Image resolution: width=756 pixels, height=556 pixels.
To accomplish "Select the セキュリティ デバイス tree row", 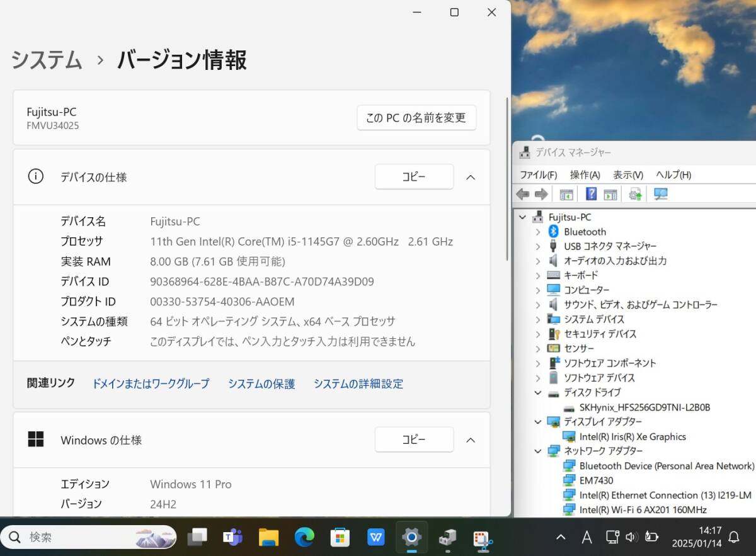I will coord(600,334).
